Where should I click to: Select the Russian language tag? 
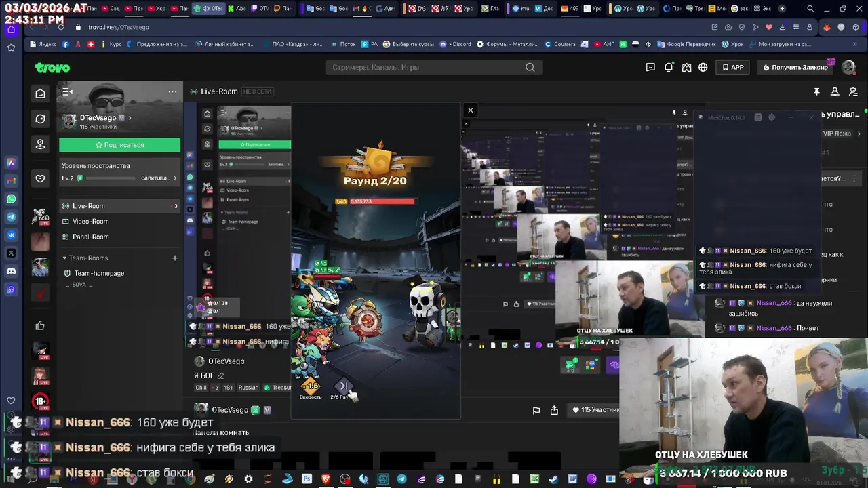click(x=248, y=388)
